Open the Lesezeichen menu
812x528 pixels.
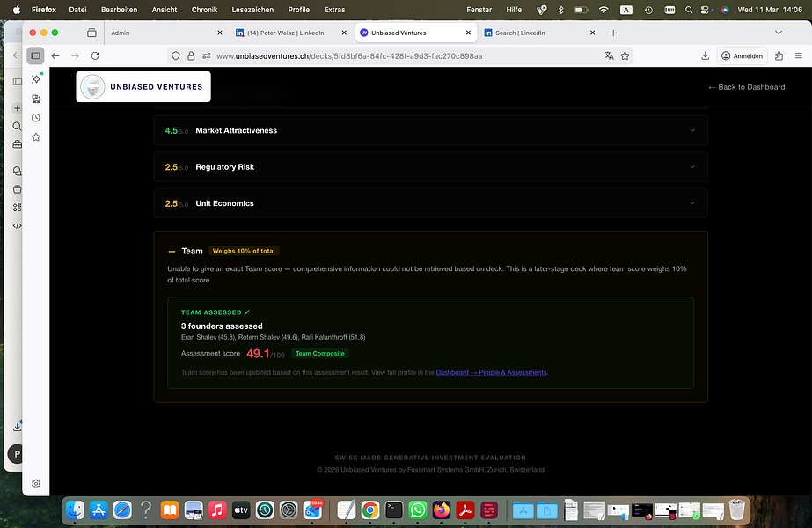point(252,10)
